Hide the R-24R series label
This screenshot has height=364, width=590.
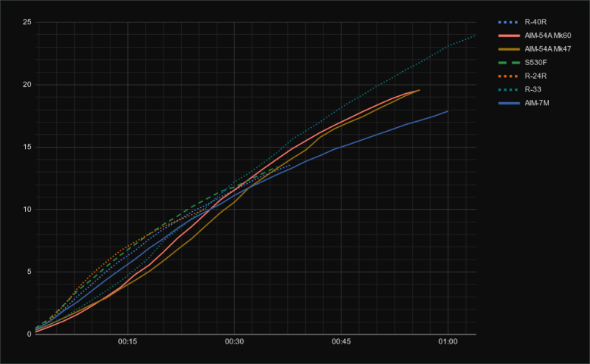(535, 74)
